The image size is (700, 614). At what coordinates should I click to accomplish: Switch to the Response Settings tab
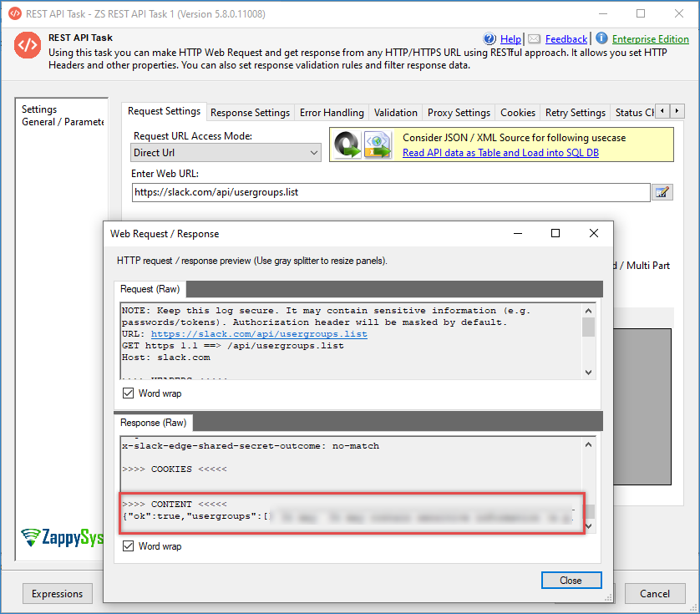point(250,113)
